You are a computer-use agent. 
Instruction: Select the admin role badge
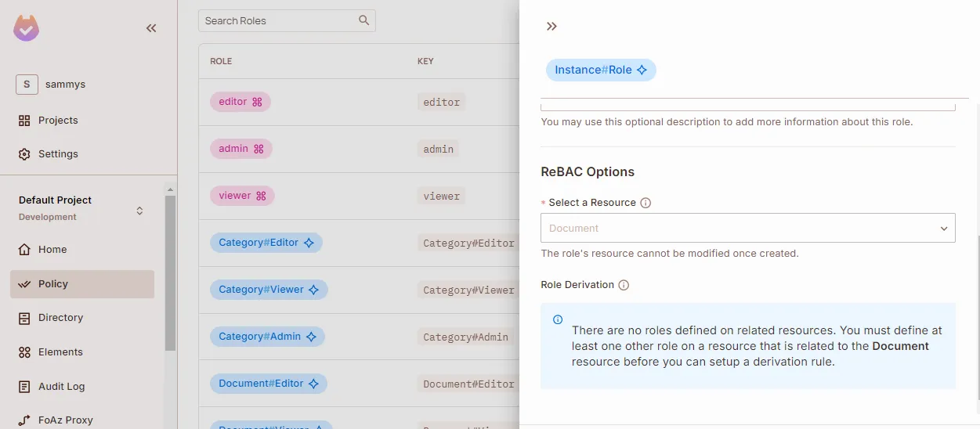[240, 149]
